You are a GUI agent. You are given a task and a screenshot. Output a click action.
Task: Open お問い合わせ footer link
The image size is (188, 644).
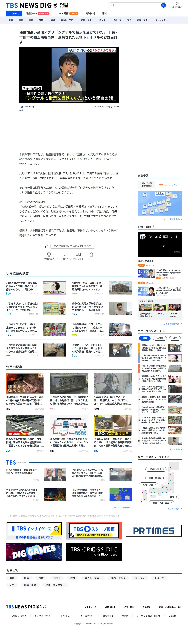click(x=108, y=616)
